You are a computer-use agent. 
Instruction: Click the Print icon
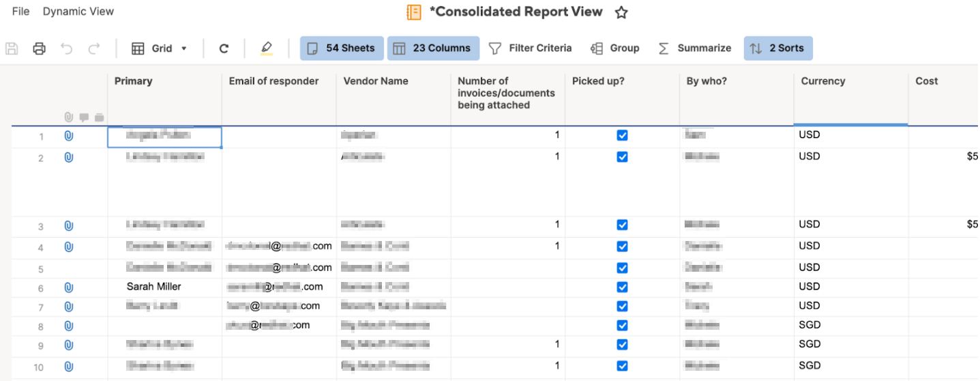(x=40, y=48)
